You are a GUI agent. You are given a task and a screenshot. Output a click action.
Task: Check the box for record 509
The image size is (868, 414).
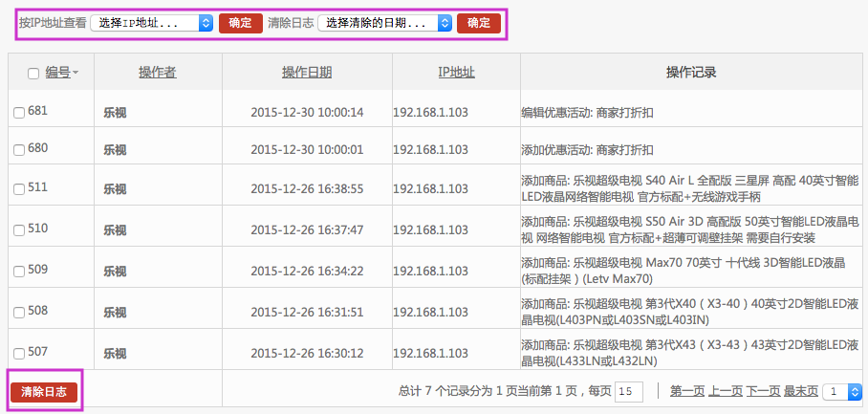pyautogui.click(x=19, y=272)
